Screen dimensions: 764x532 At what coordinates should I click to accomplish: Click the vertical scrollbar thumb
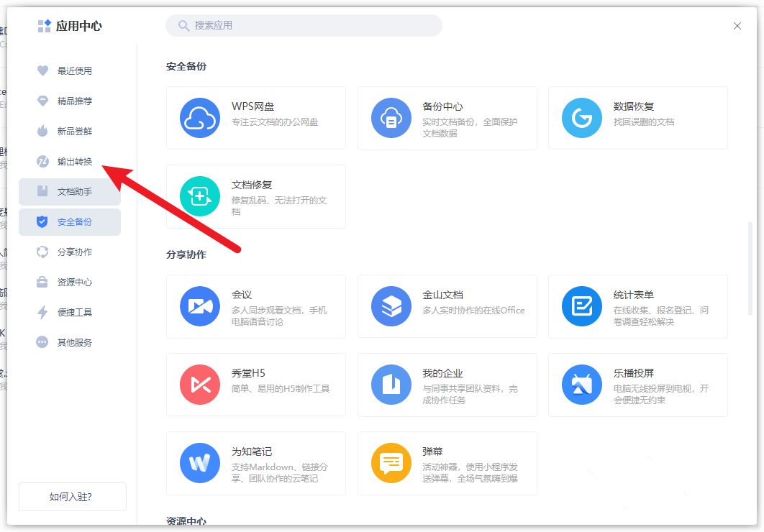pyautogui.click(x=750, y=269)
